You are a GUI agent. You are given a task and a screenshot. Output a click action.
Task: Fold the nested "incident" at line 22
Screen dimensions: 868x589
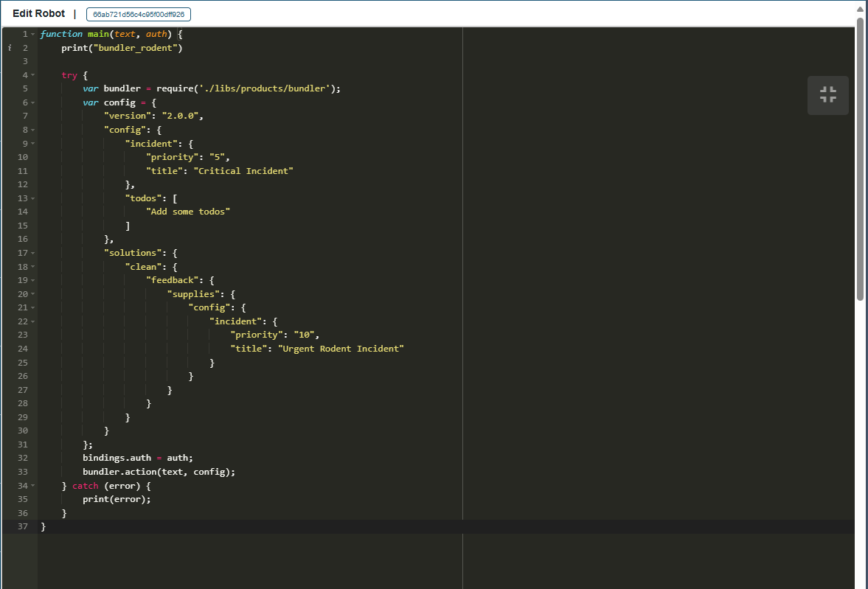[x=33, y=321]
